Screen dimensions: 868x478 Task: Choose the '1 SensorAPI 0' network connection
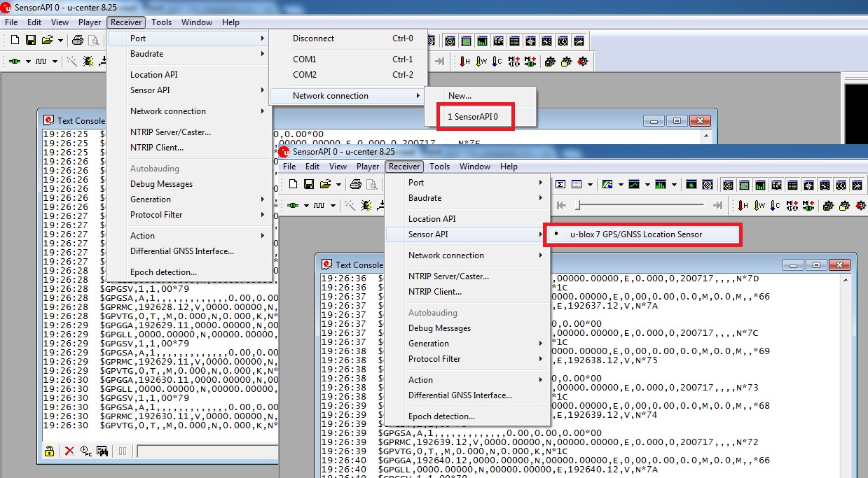click(x=473, y=117)
